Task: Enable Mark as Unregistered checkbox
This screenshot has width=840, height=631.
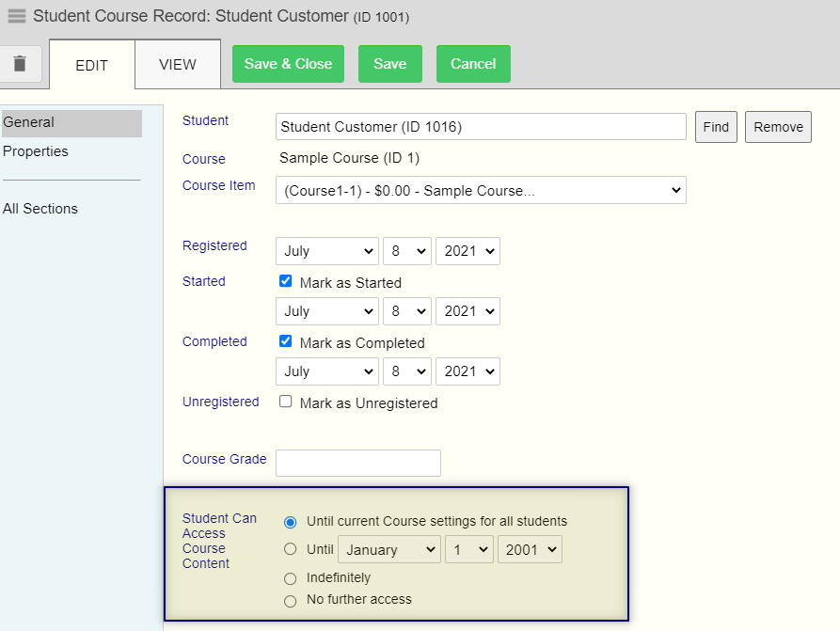Action: (286, 402)
